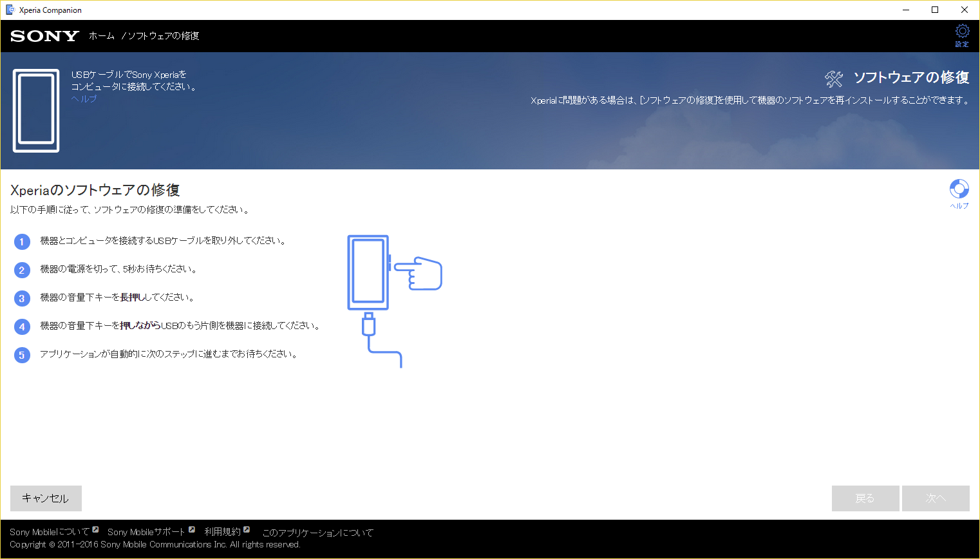Click the phone outline device icon
The image size is (980, 559).
point(36,111)
